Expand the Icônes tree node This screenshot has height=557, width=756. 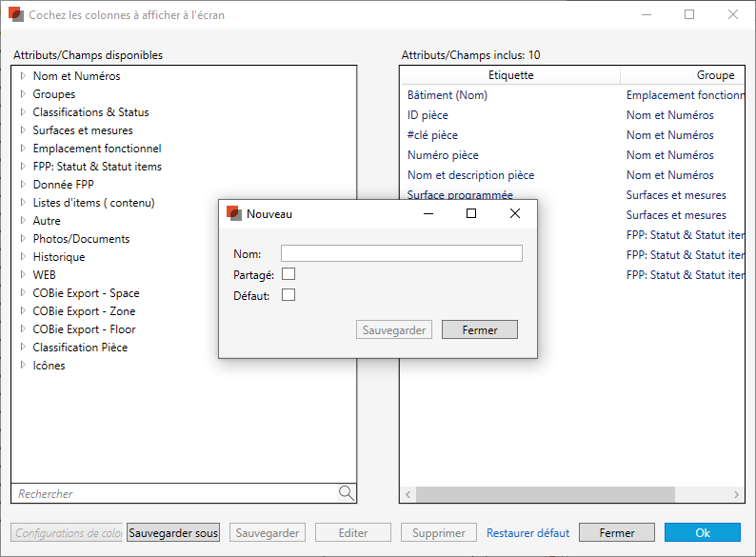click(x=23, y=365)
